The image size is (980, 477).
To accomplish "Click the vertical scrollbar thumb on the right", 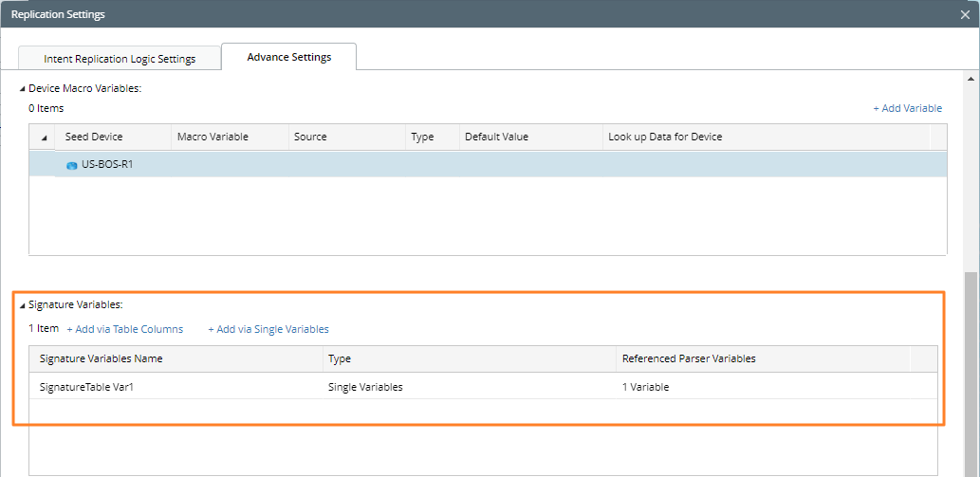I will pos(971,370).
